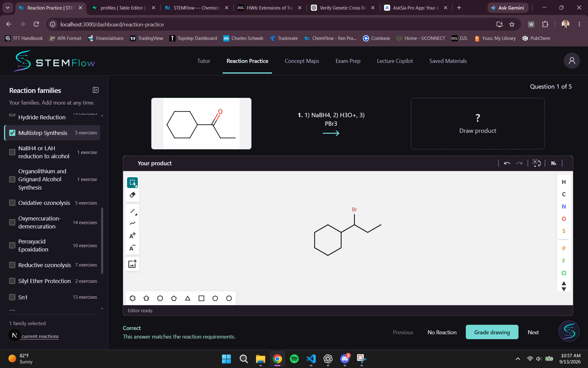This screenshot has height=368, width=588.
Task: Insert cyclooctane ring template
Action: click(229, 298)
